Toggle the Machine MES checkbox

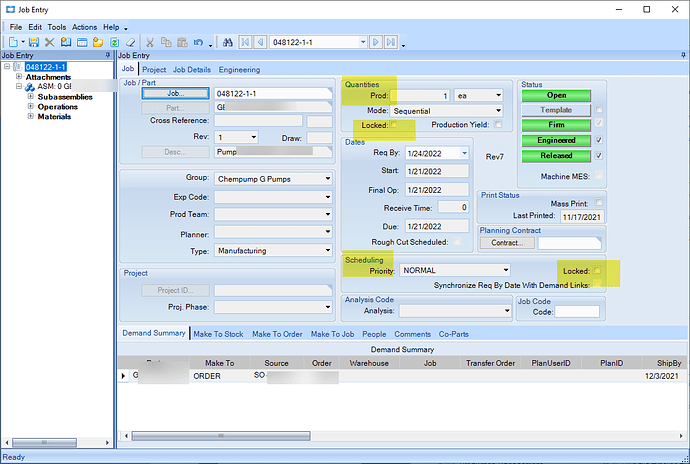coord(598,175)
